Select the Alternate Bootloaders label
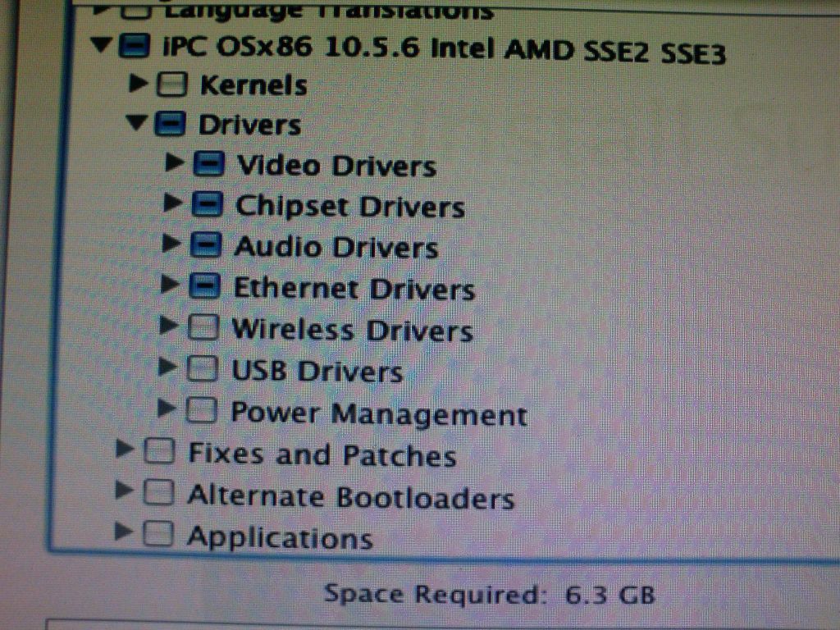This screenshot has width=840, height=630. point(351,496)
